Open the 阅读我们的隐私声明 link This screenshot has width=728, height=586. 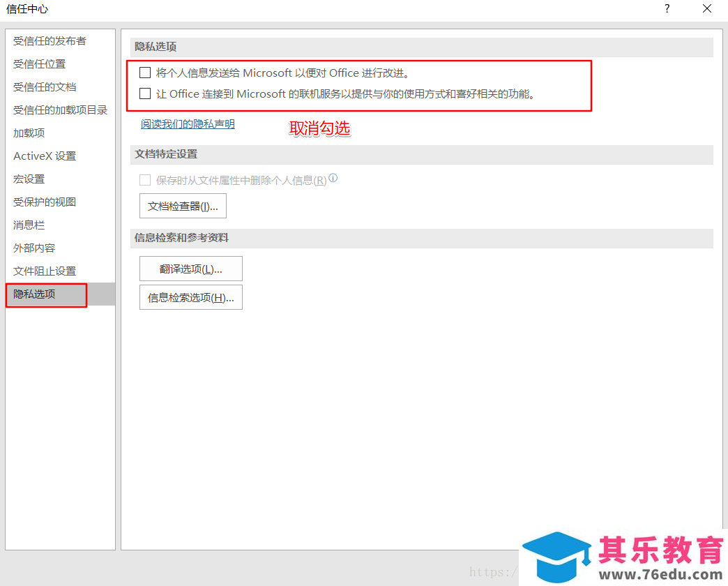point(188,124)
